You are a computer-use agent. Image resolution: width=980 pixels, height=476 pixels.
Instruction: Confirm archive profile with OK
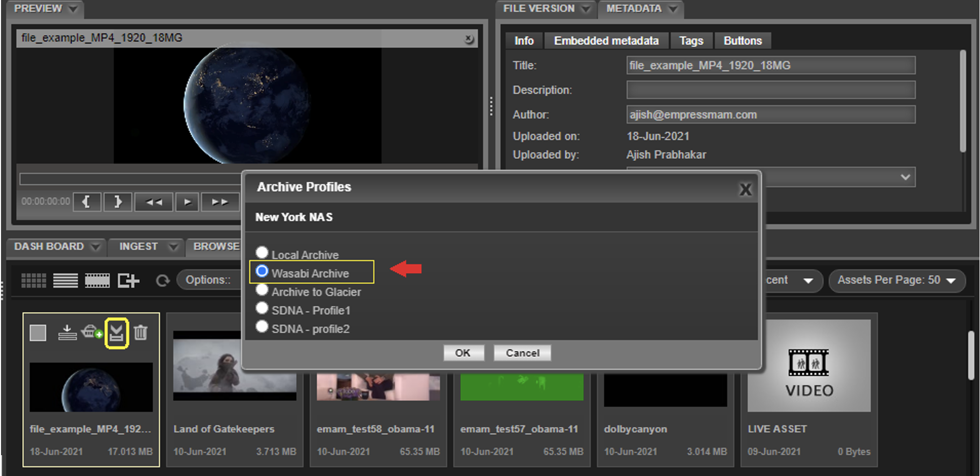463,353
